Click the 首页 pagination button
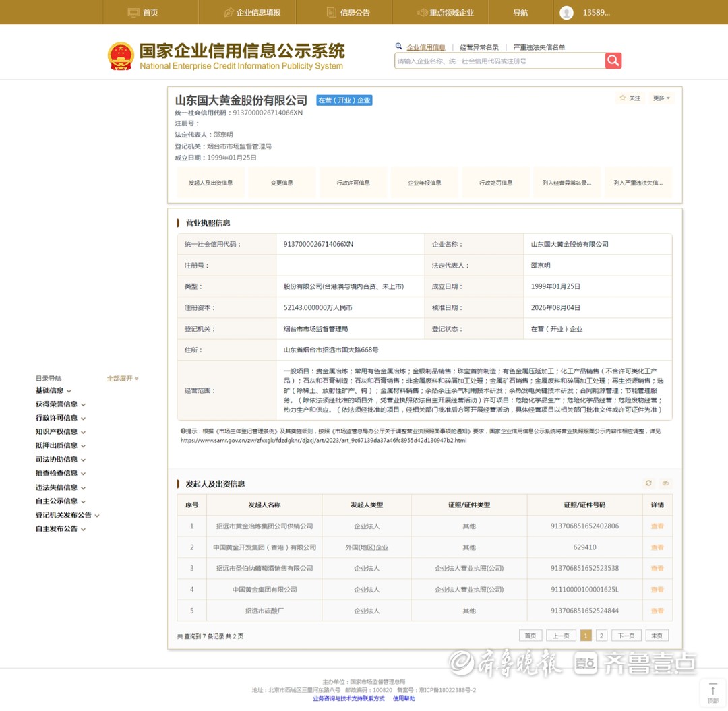Screen dimensions: 728x711 tap(530, 636)
